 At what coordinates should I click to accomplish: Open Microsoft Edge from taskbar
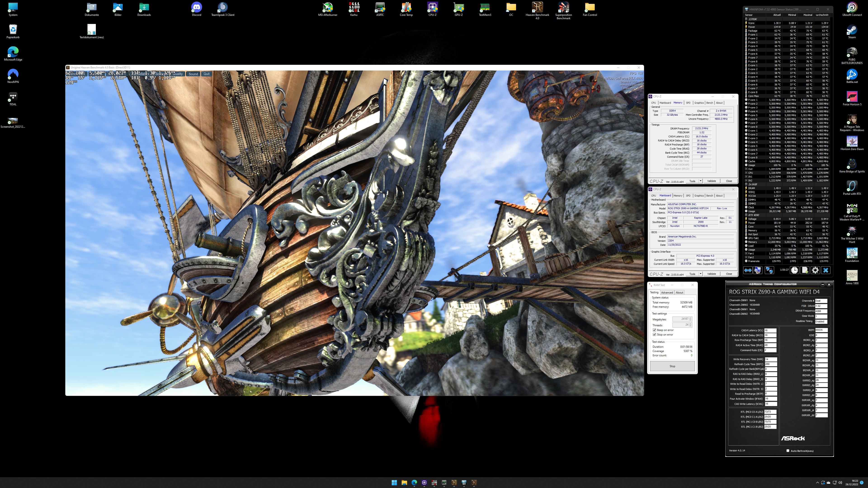414,483
